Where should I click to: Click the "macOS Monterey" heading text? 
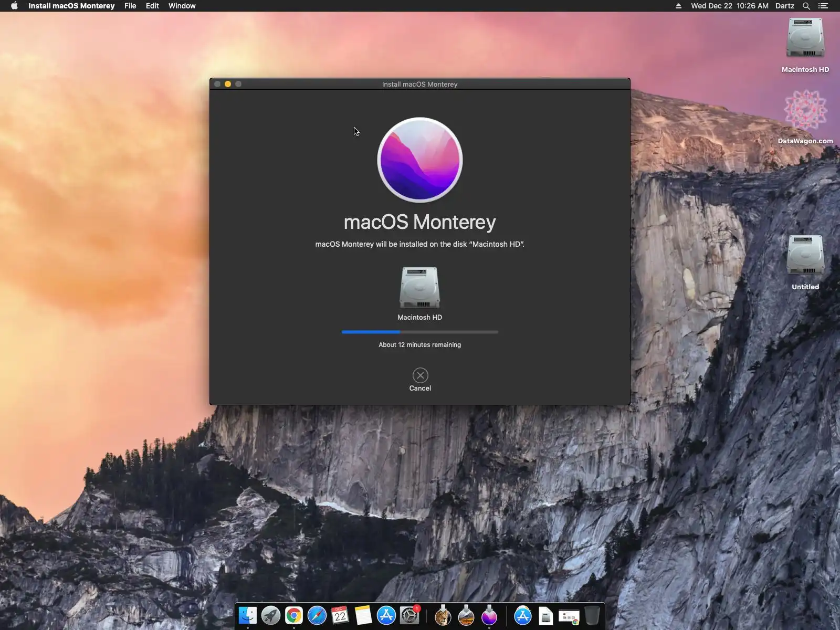(420, 222)
